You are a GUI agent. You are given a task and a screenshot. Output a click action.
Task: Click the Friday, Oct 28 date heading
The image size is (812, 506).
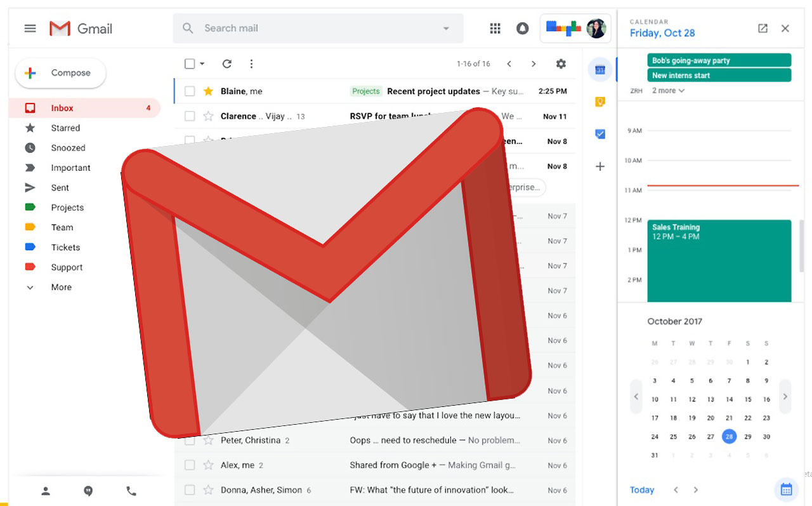(662, 33)
